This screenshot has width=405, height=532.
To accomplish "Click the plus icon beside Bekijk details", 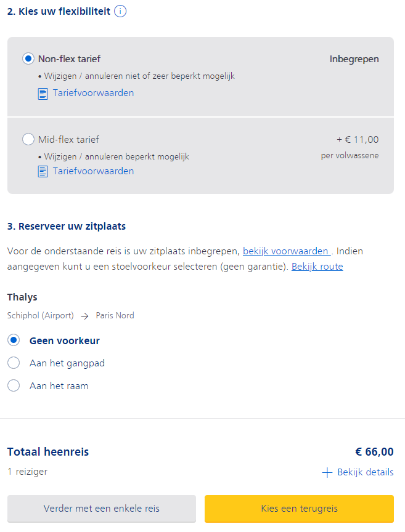I will (x=327, y=472).
